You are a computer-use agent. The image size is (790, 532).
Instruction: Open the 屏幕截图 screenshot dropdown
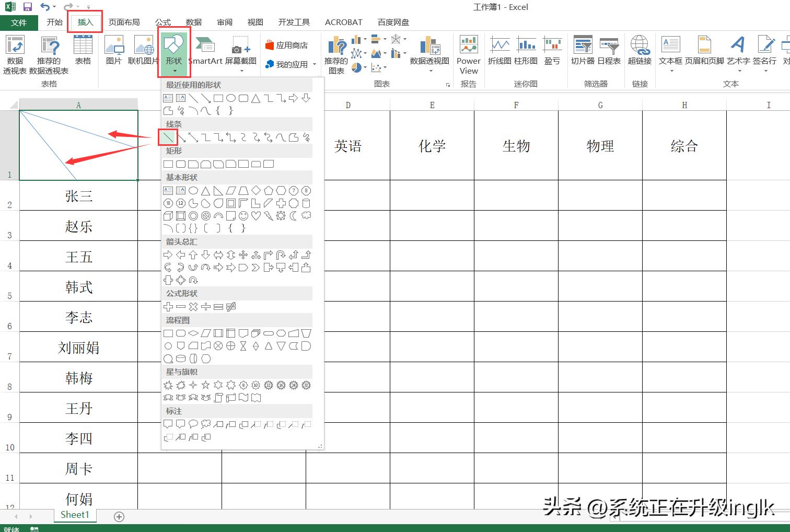coord(240,71)
